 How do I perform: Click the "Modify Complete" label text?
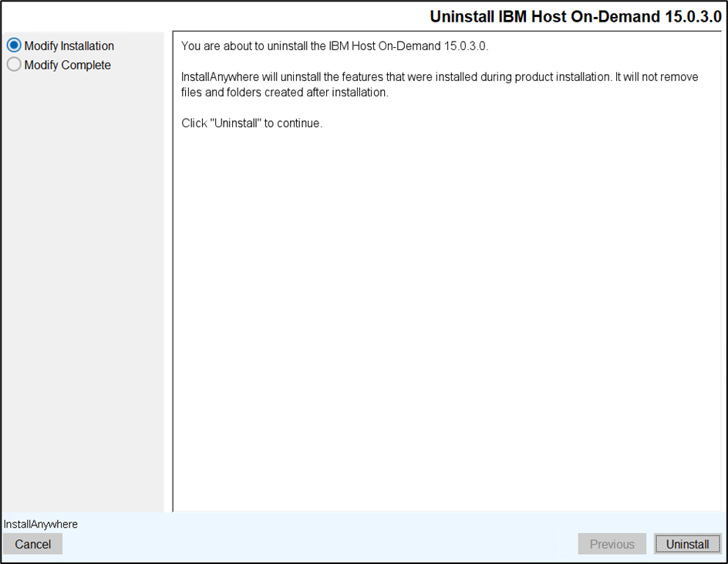pos(67,66)
